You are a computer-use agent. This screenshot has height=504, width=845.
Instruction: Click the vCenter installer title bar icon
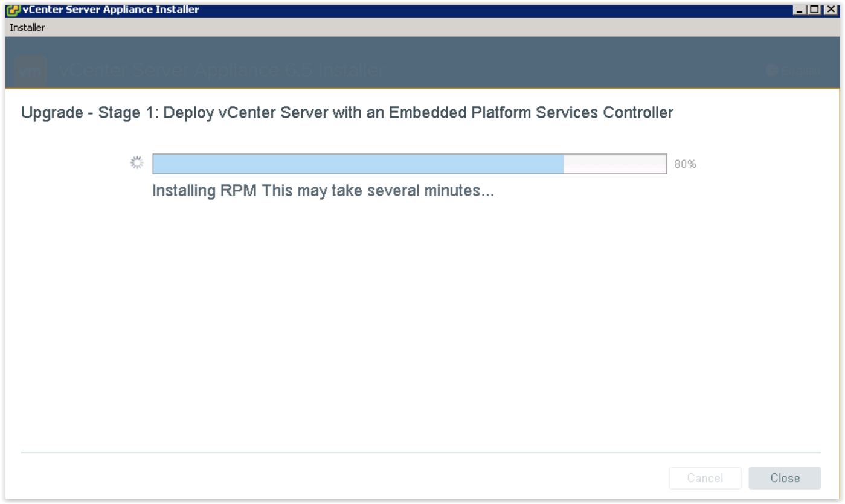pyautogui.click(x=14, y=10)
